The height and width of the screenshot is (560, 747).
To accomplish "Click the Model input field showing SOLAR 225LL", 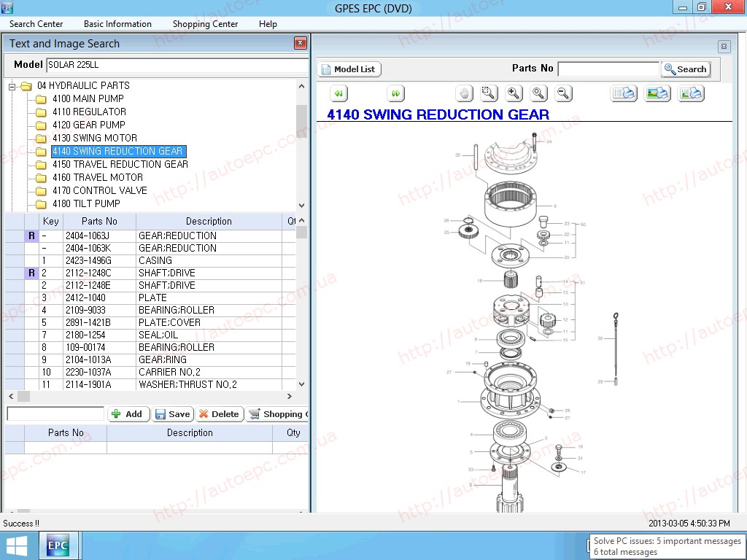I will click(x=177, y=65).
